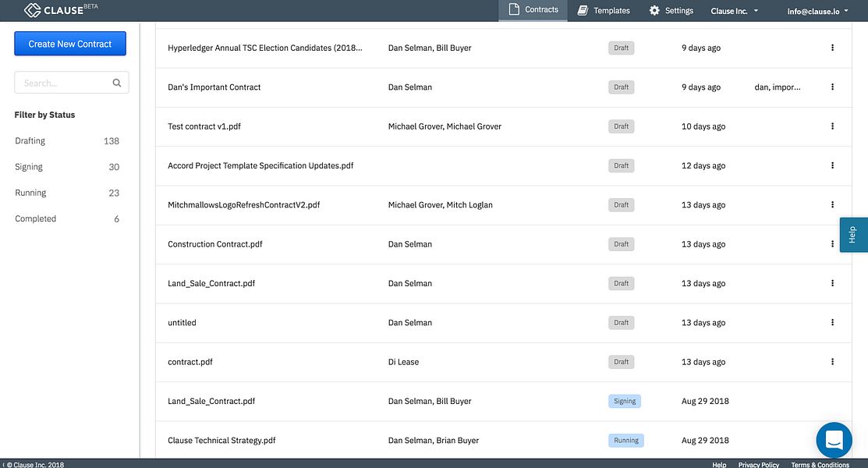Click the 12 days ago date cell

tap(703, 165)
